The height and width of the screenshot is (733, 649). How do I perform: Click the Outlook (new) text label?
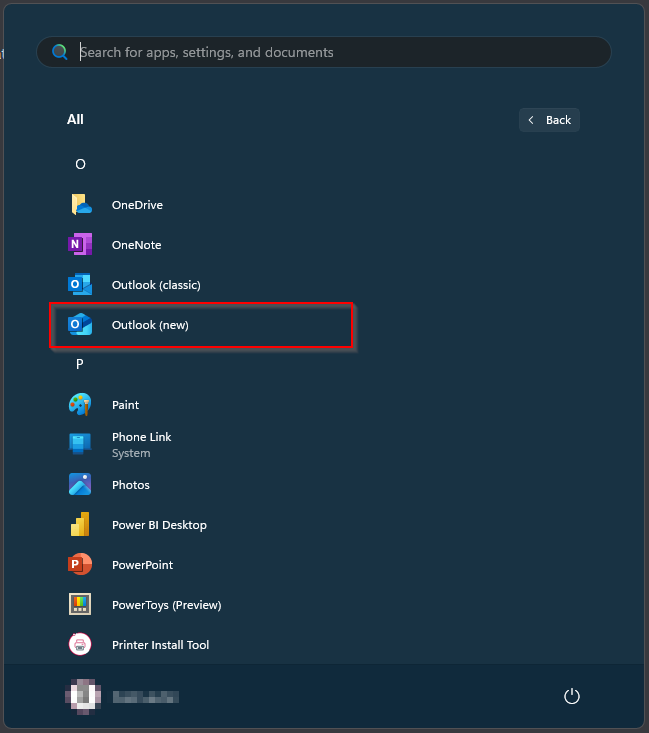click(150, 325)
